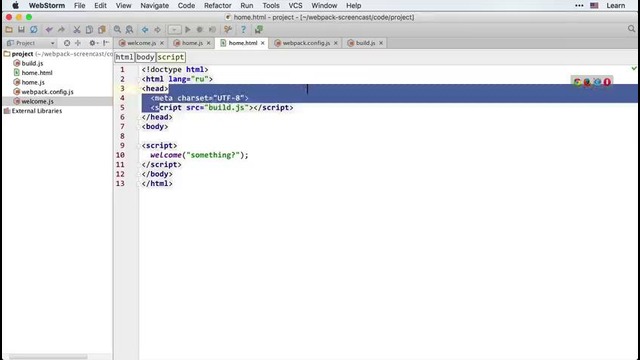Open Project panel gear settings

tap(93, 43)
